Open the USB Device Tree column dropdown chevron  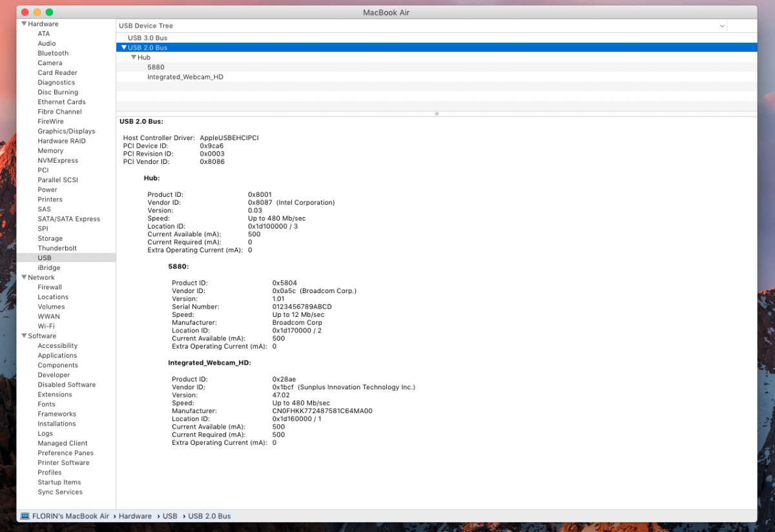click(722, 26)
